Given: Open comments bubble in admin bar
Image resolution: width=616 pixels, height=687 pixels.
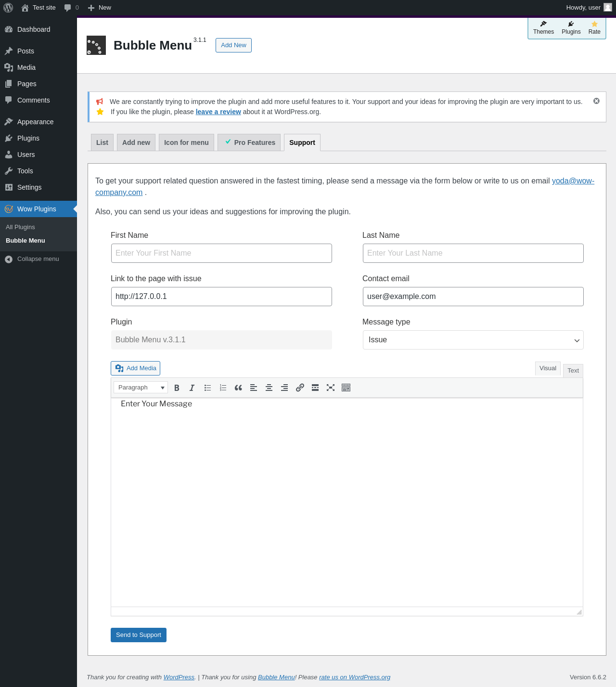Looking at the screenshot, I should coord(71,8).
